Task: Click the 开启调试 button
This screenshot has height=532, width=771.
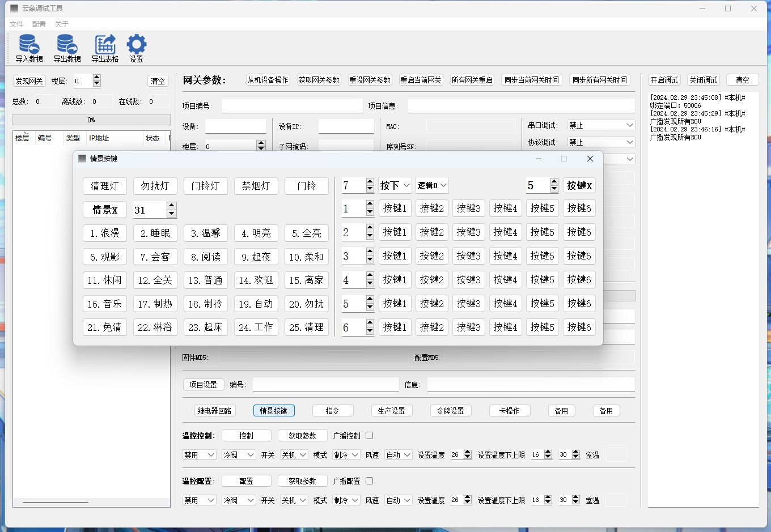Action: tap(664, 80)
